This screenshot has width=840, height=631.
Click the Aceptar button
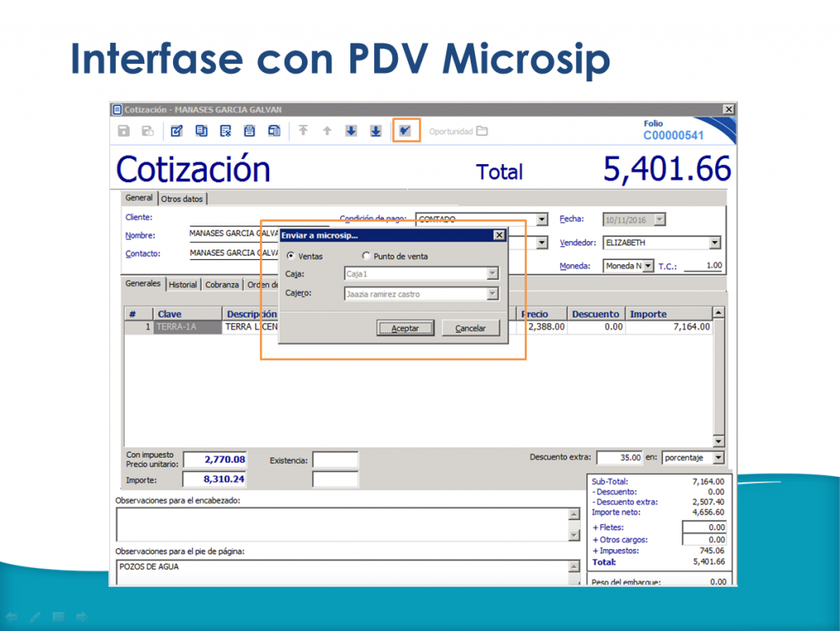point(405,328)
